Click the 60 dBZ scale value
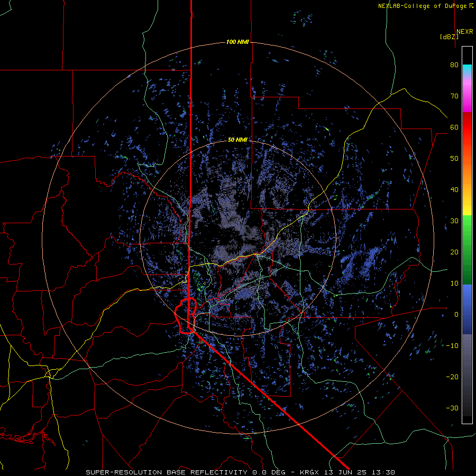Image resolution: width=476 pixels, height=476 pixels. pyautogui.click(x=454, y=127)
